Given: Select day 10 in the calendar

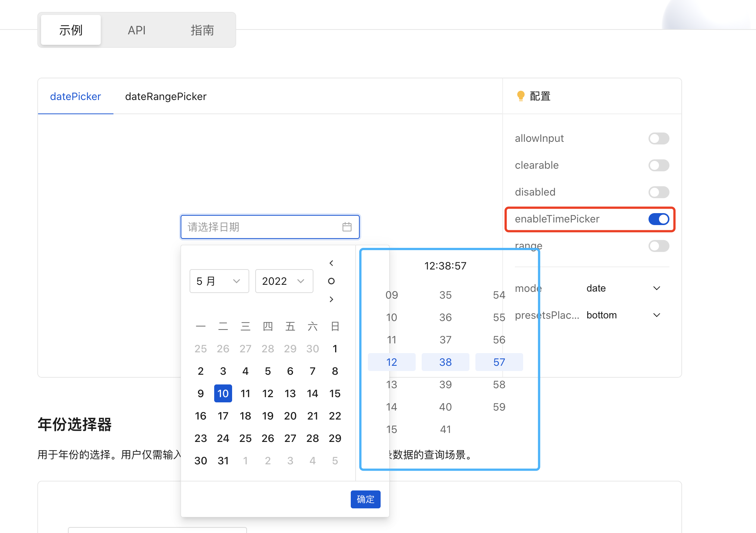Looking at the screenshot, I should (x=223, y=393).
